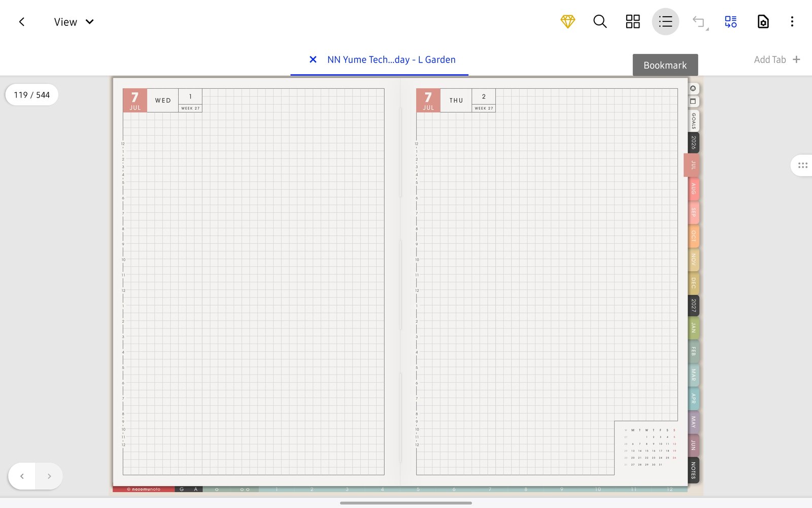Open the AUG month tab
The image size is (812, 508).
point(694,188)
